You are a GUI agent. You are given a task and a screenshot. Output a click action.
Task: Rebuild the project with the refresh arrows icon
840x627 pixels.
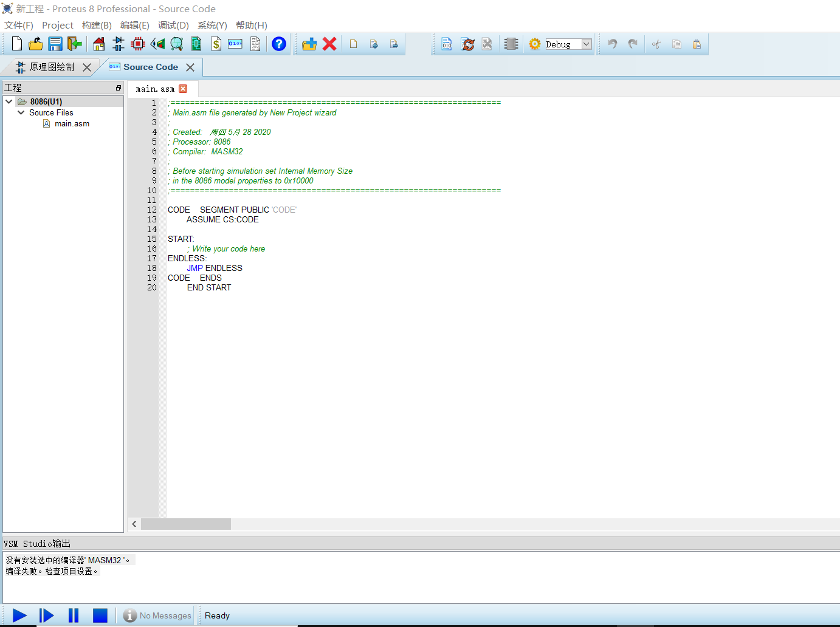click(x=467, y=44)
